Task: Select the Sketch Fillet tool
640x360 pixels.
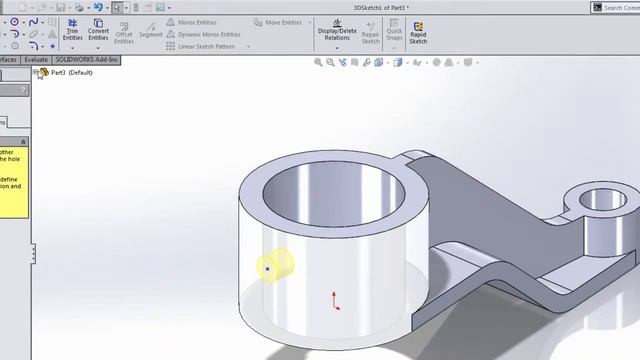Action: [x=33, y=46]
